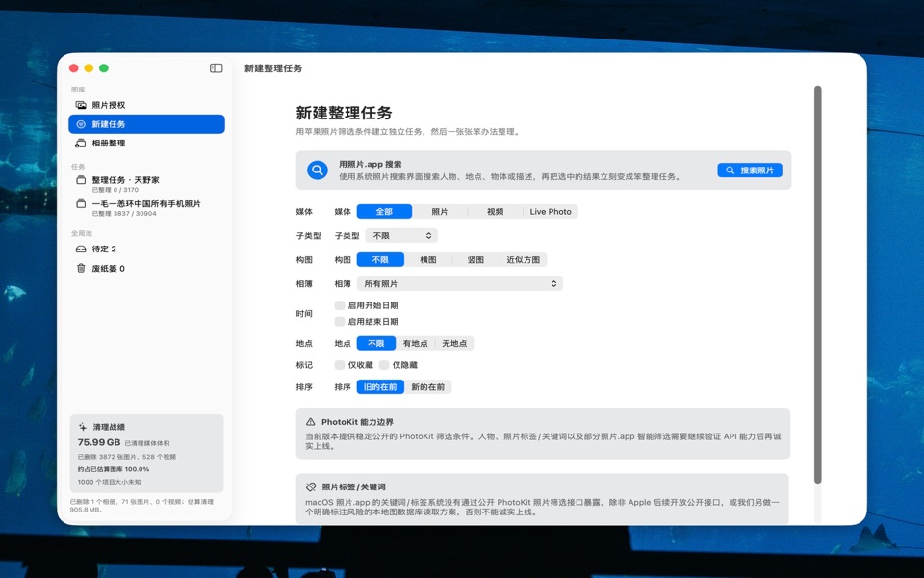924x578 pixels.
Task: Enable the 启用结束日期 checkbox
Action: click(x=340, y=321)
